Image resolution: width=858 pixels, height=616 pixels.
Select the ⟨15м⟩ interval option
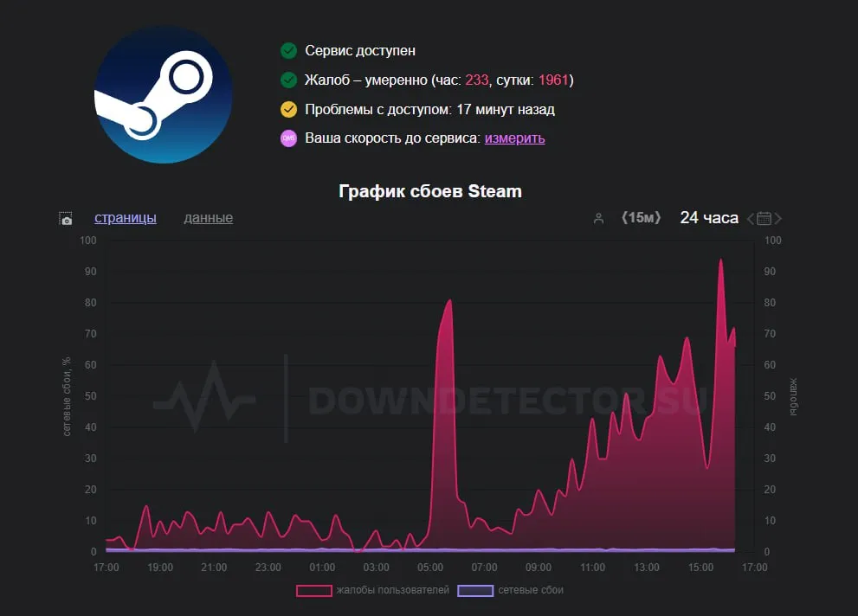click(641, 217)
